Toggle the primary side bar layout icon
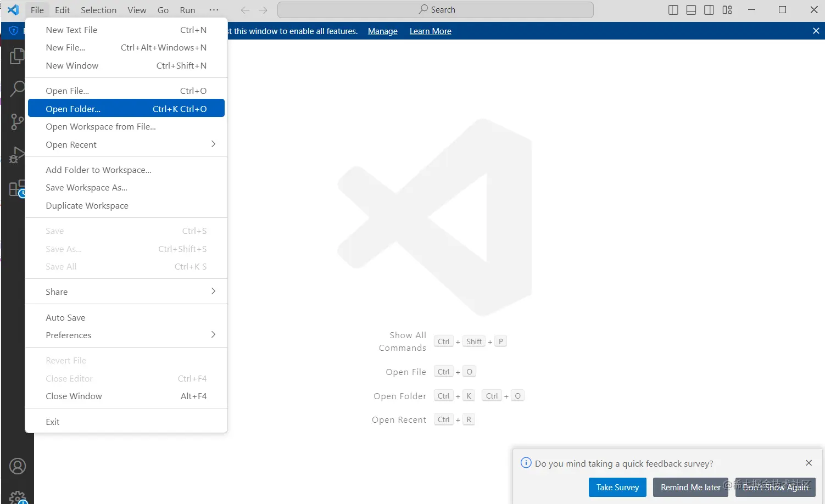825x504 pixels. (673, 10)
